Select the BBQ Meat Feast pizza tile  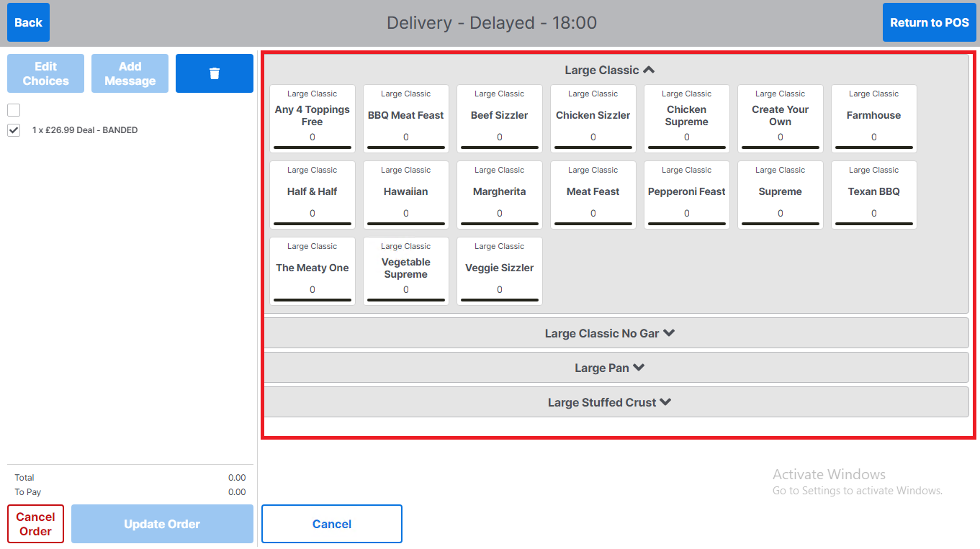click(405, 119)
